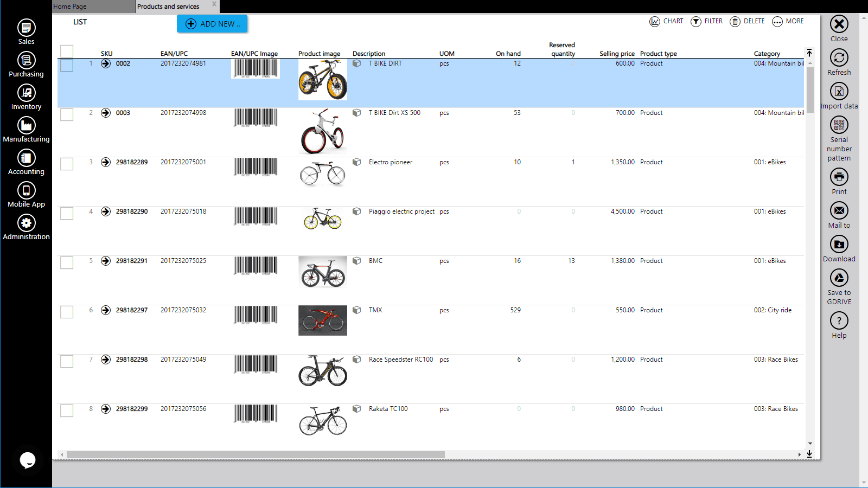
Task: Save the list to GDRIVE
Action: coord(839,279)
